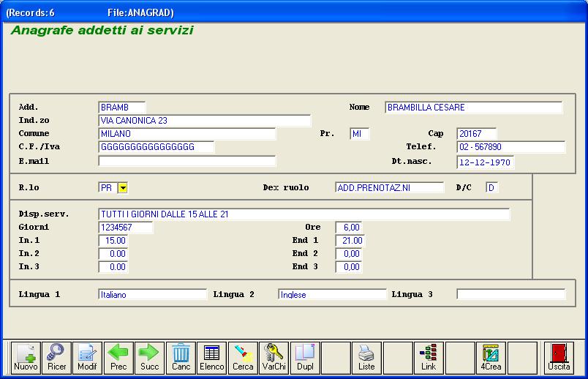The height and width of the screenshot is (379, 588).
Task: Click the Dex ruolo field ADD.PRENOTAZ.NI
Action: tap(390, 187)
